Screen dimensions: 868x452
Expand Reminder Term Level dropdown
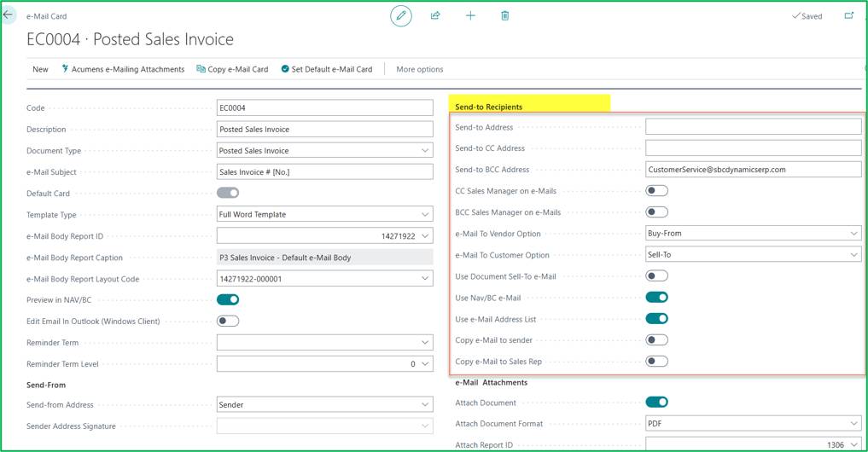(x=424, y=364)
